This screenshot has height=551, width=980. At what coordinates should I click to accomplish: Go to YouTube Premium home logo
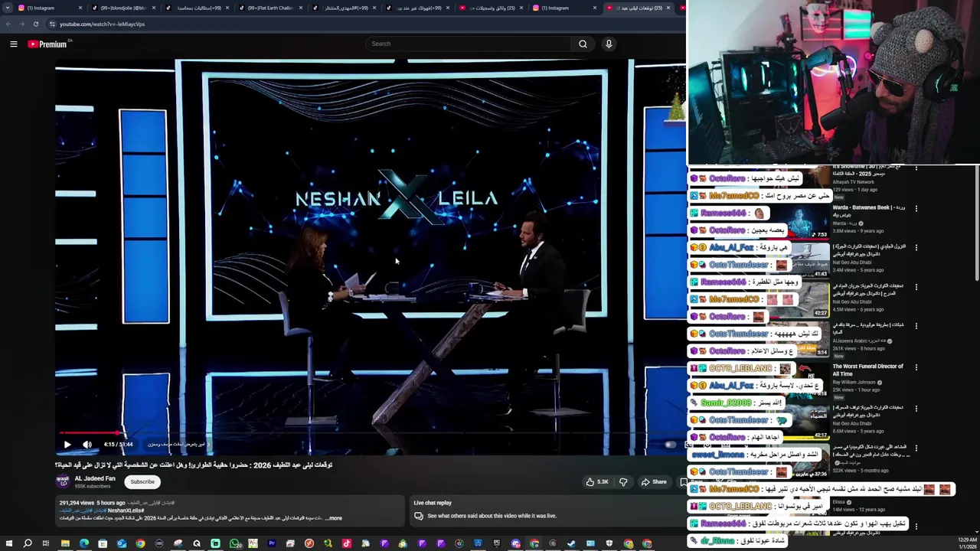(47, 44)
